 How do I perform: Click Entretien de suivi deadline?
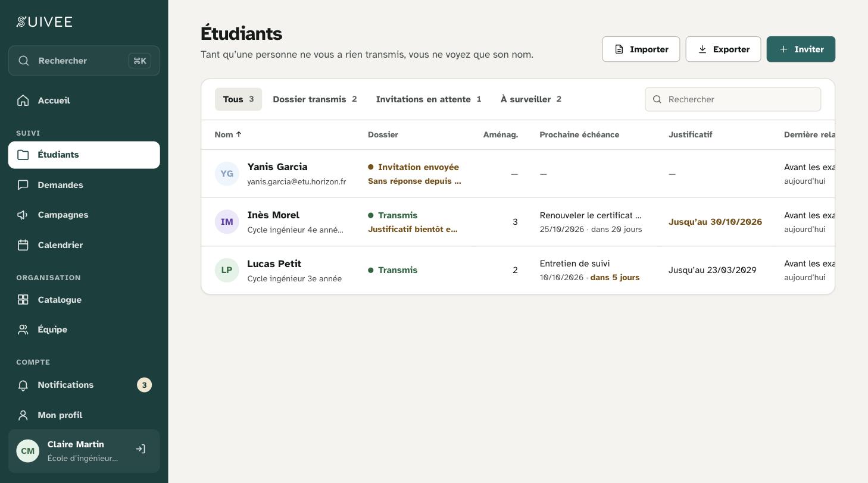[574, 264]
